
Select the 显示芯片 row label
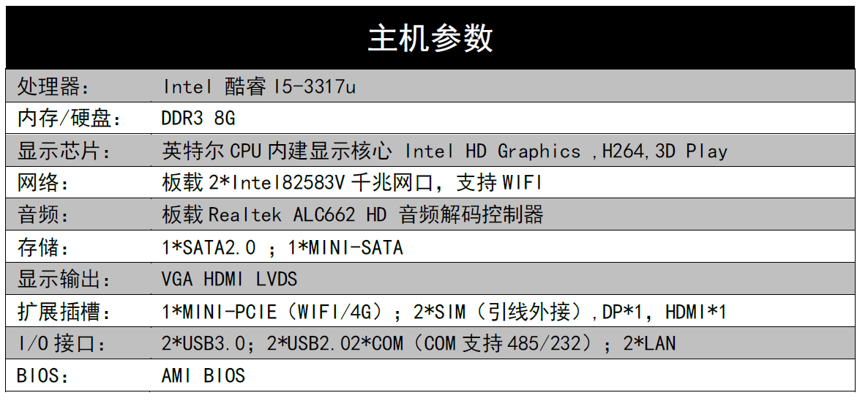64,151
